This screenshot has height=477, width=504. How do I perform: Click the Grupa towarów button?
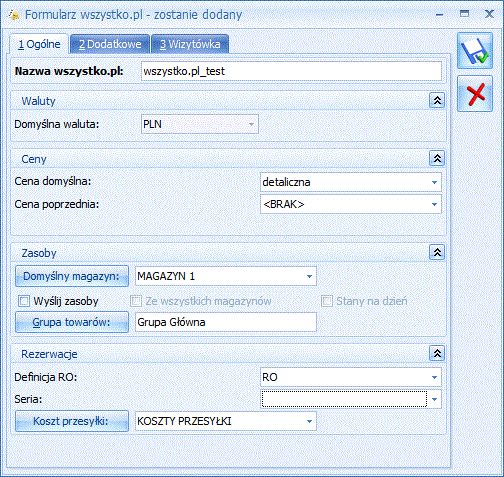(72, 322)
